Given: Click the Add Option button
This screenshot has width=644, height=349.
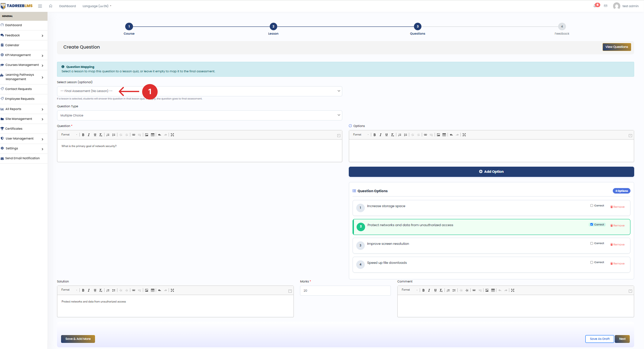Looking at the screenshot, I should (x=491, y=172).
